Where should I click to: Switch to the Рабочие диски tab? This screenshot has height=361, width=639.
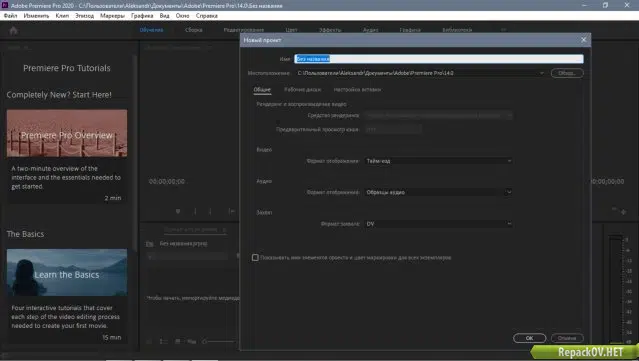tap(302, 90)
